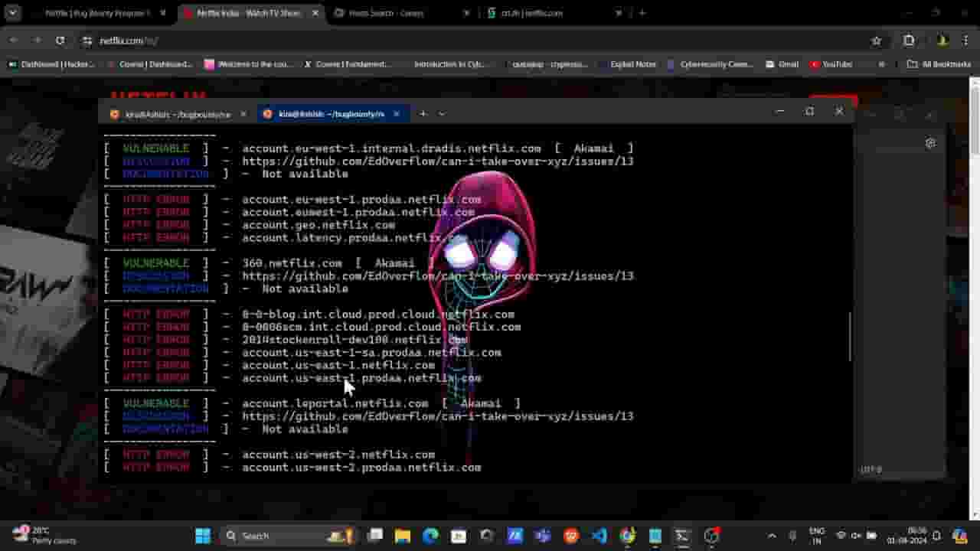Open Task View on taskbar
This screenshot has width=980, height=551.
[x=374, y=536]
